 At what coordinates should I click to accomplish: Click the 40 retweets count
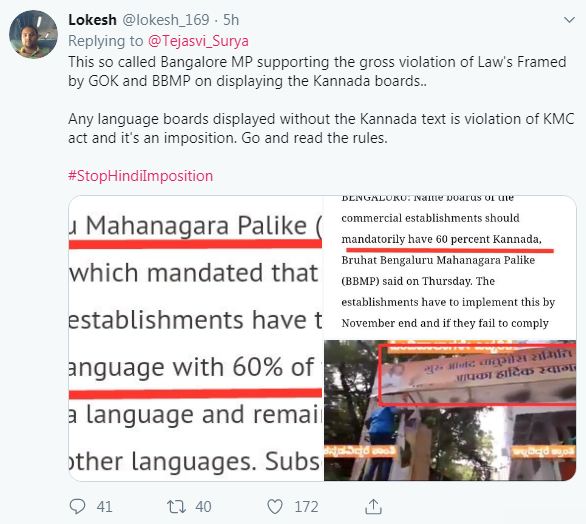(203, 507)
